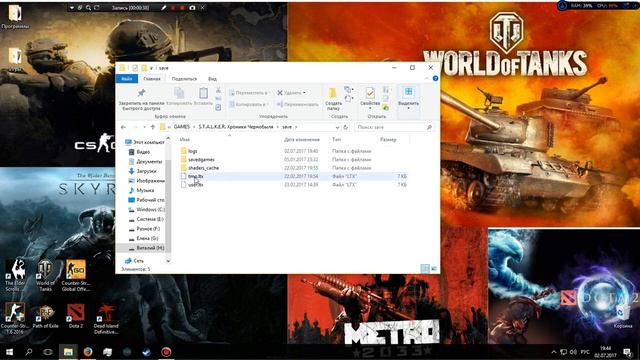Open Steam from the taskbar
This screenshot has width=640, height=360.
(146, 351)
